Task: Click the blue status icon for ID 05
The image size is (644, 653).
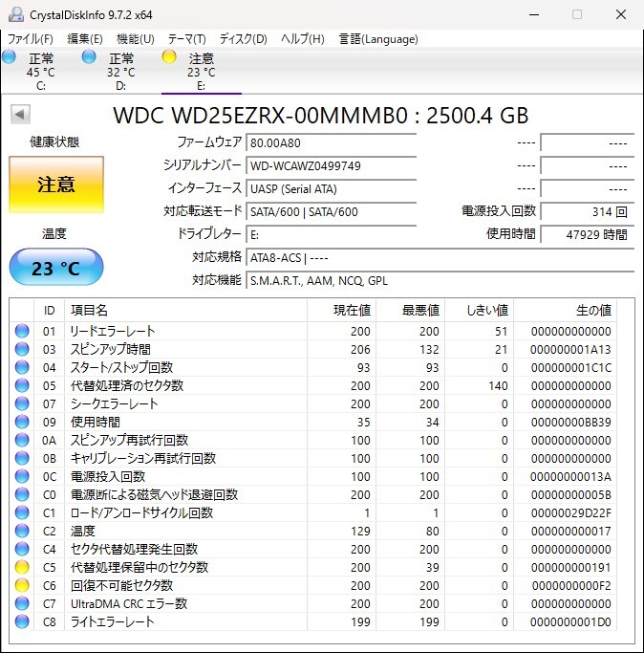Action: click(x=22, y=385)
